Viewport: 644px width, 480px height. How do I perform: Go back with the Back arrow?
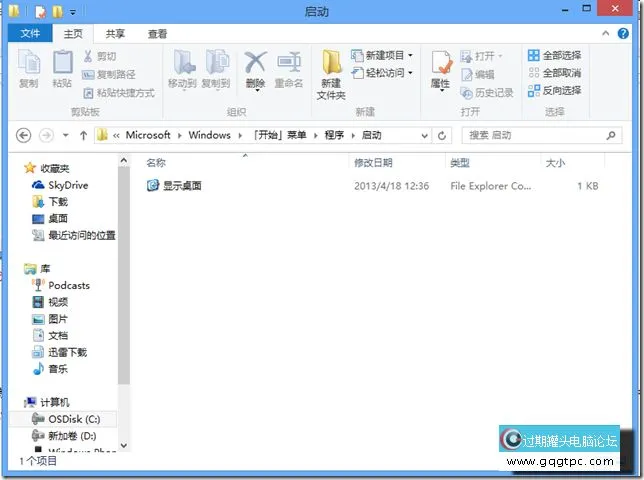[x=23, y=135]
